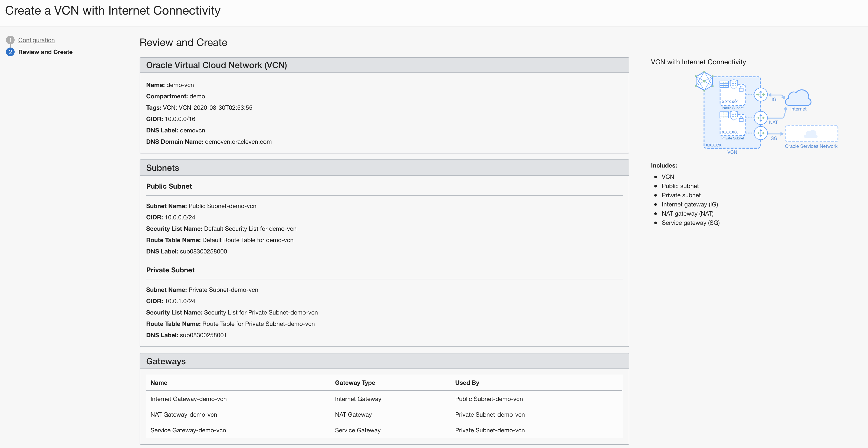Screen dimensions: 868x448
Task: Click the NAT gateway router icon
Action: (761, 118)
